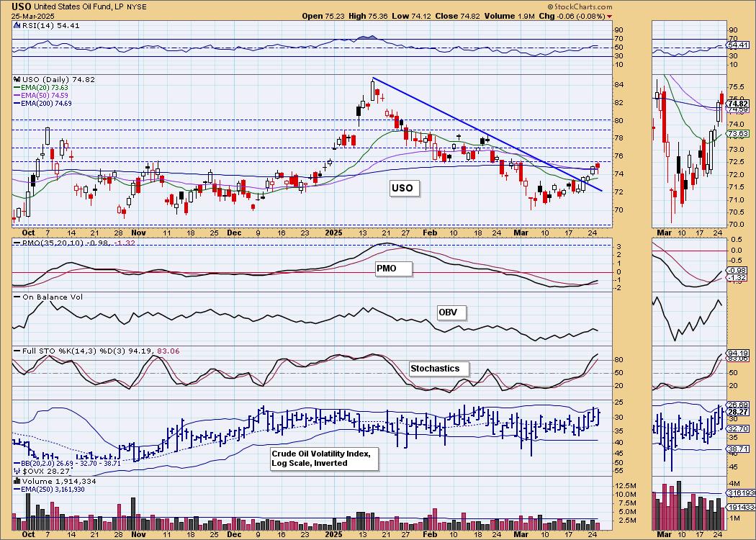Click the red down-arrow beside the Chg value
The height and width of the screenshot is (540, 756).
tap(610, 16)
